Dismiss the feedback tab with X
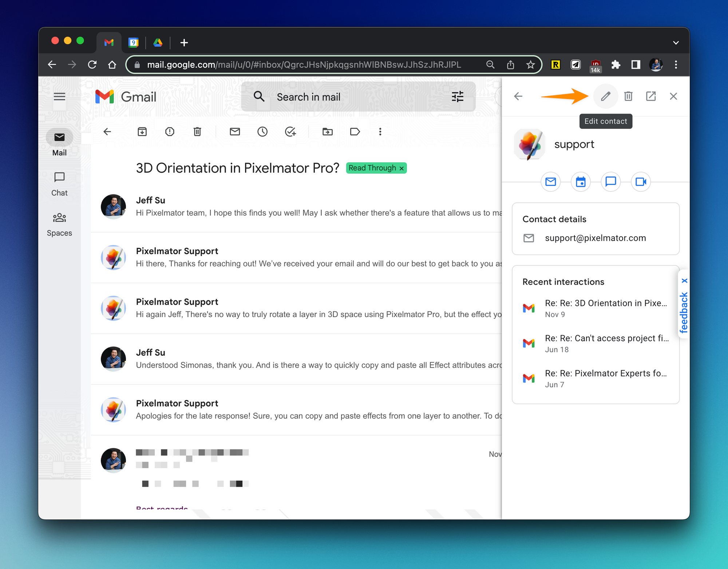The height and width of the screenshot is (569, 728). click(x=685, y=281)
